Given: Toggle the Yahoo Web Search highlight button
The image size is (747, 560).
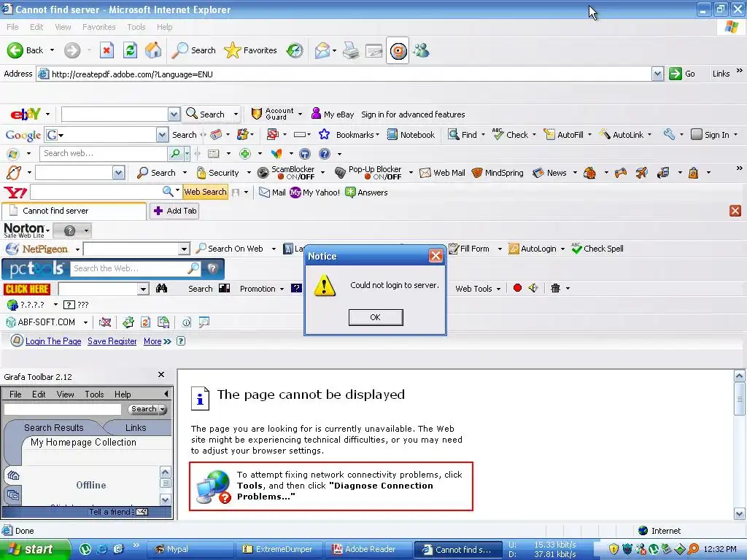Looking at the screenshot, I should coord(205,192).
